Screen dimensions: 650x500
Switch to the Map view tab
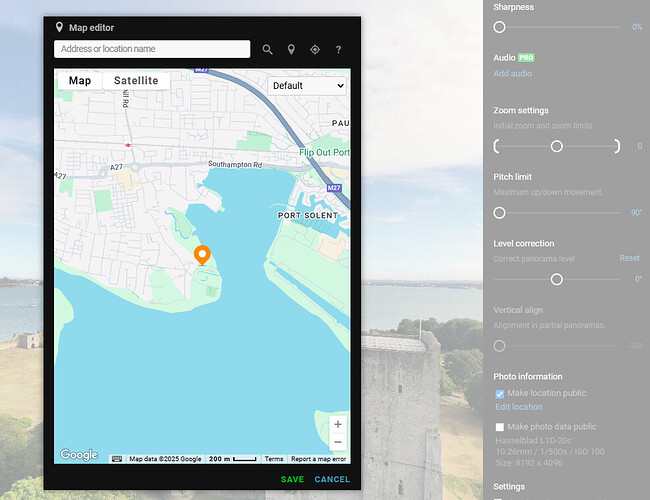[x=80, y=81]
